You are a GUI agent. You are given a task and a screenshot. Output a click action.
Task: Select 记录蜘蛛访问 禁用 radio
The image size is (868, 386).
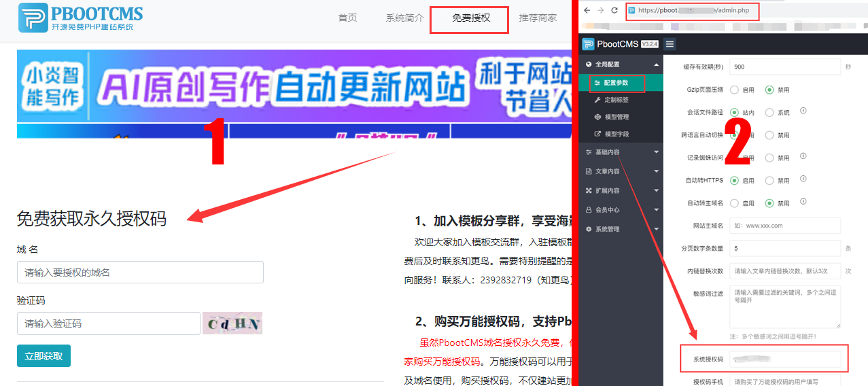pyautogui.click(x=770, y=158)
